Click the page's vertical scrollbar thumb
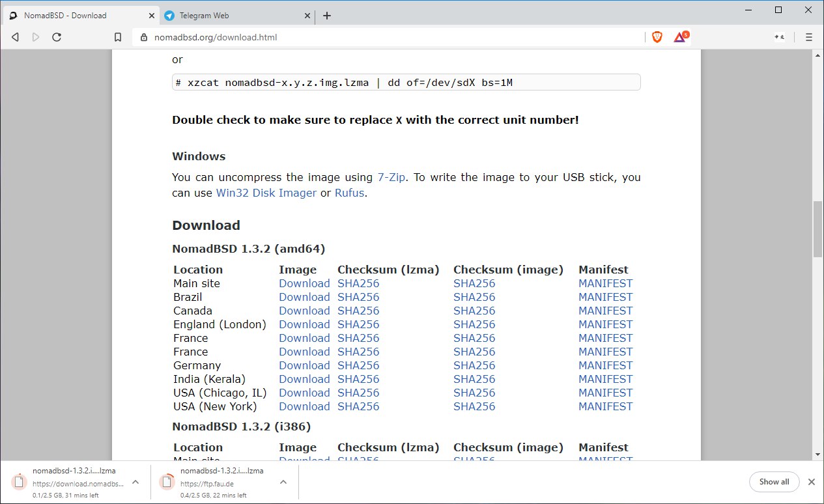824x504 pixels. [x=817, y=229]
